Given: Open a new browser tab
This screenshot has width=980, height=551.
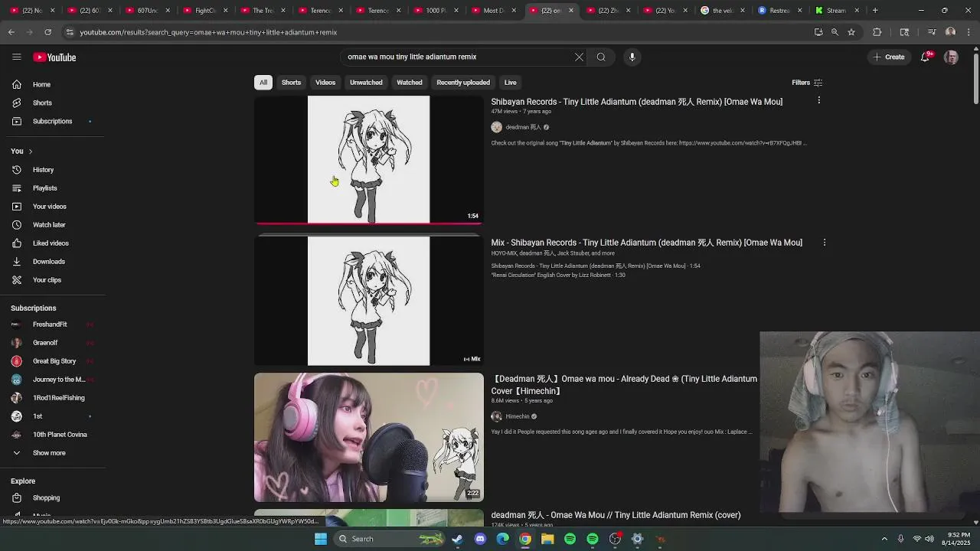Looking at the screenshot, I should (875, 10).
